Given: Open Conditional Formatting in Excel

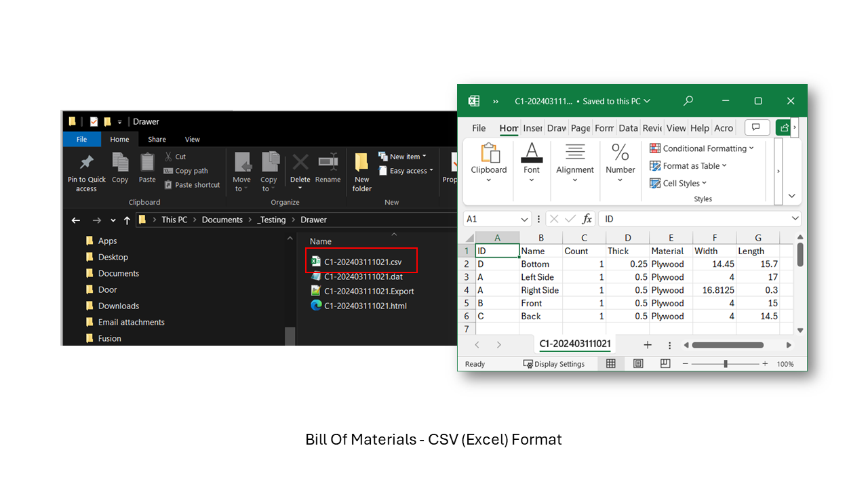Looking at the screenshot, I should pos(702,148).
